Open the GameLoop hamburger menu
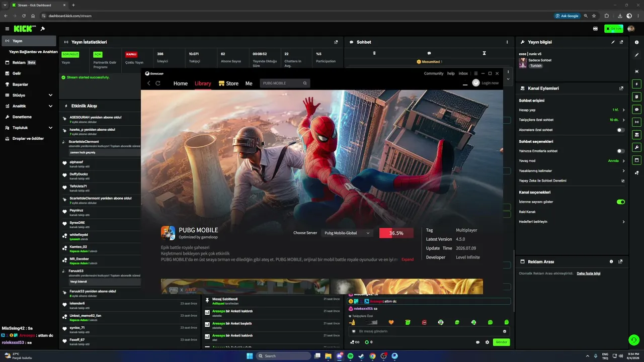This screenshot has width=644, height=362. click(476, 73)
